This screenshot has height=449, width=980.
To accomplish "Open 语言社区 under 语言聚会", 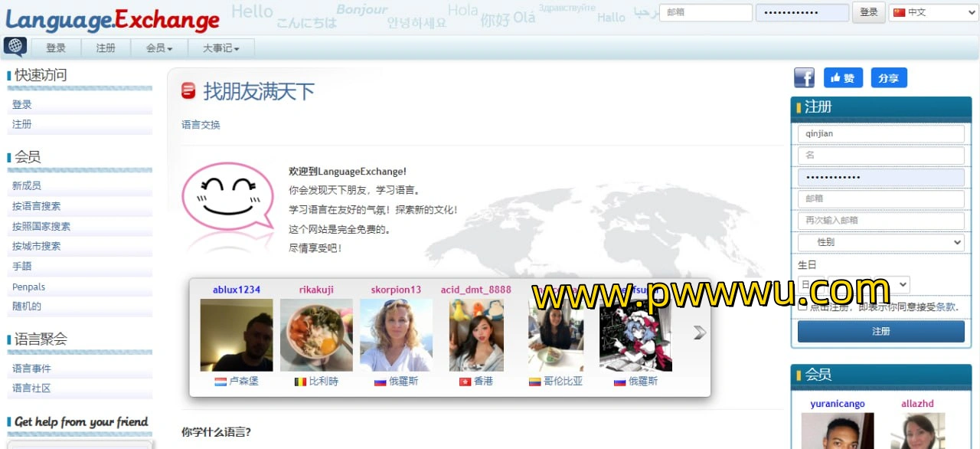I will [31, 388].
